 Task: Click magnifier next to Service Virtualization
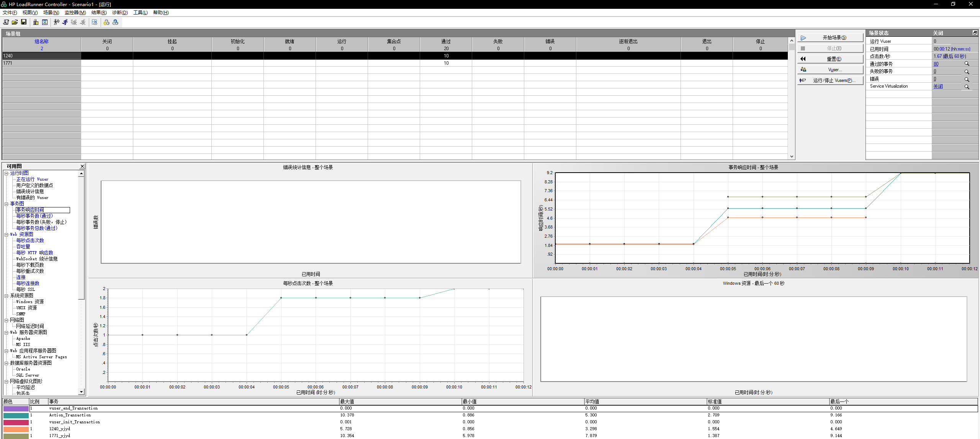pos(967,86)
